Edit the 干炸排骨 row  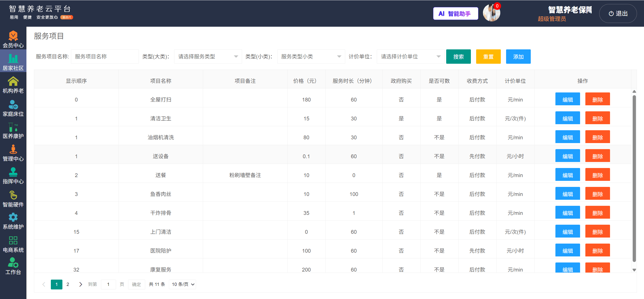coord(567,212)
